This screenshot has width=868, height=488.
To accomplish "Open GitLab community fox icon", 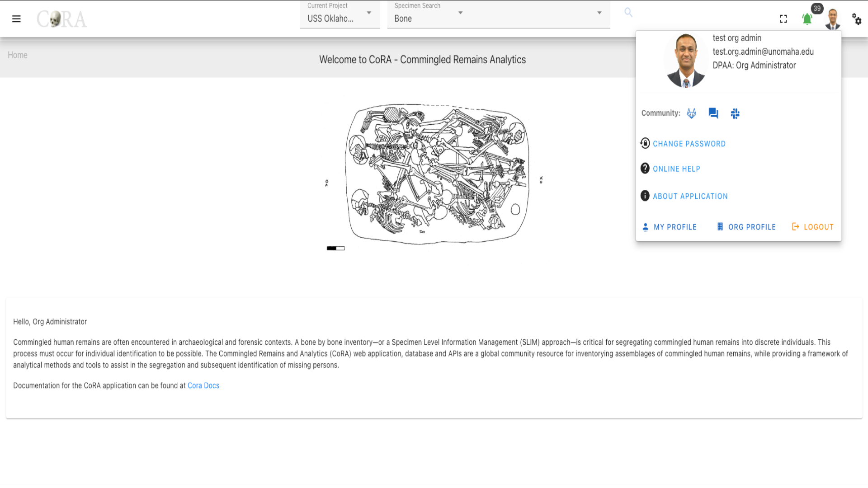I will 692,113.
